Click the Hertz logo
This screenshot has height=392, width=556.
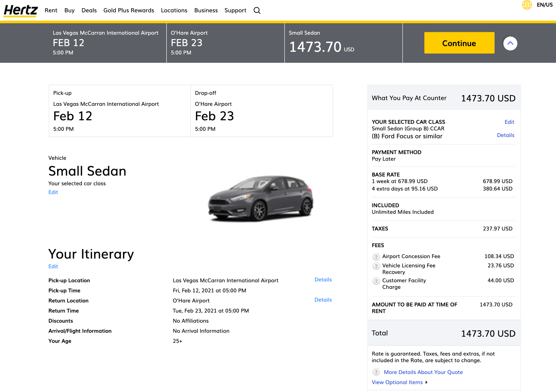[x=20, y=10]
